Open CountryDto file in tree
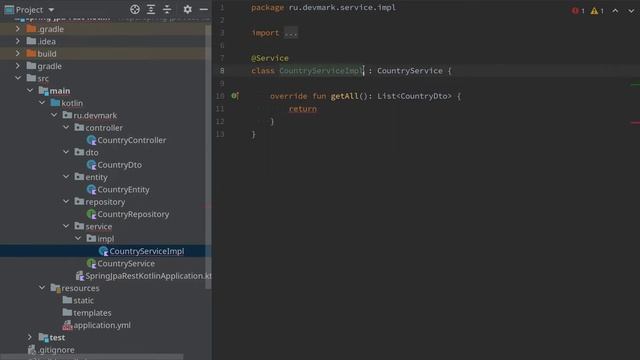Viewport: 640px width, 360px height. click(x=120, y=165)
